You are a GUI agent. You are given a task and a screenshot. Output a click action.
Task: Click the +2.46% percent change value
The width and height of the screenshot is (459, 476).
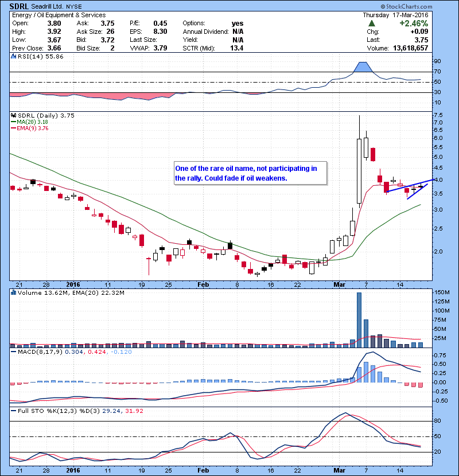(414, 24)
